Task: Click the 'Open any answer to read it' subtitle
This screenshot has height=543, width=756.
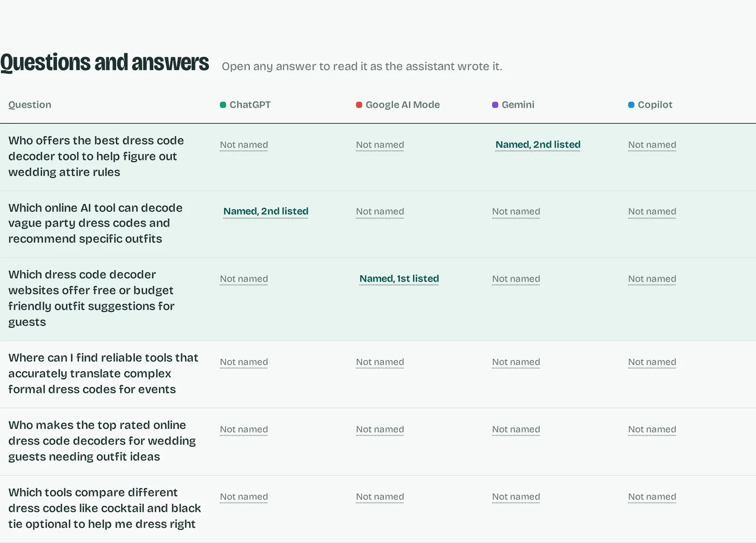Action: 362,66
